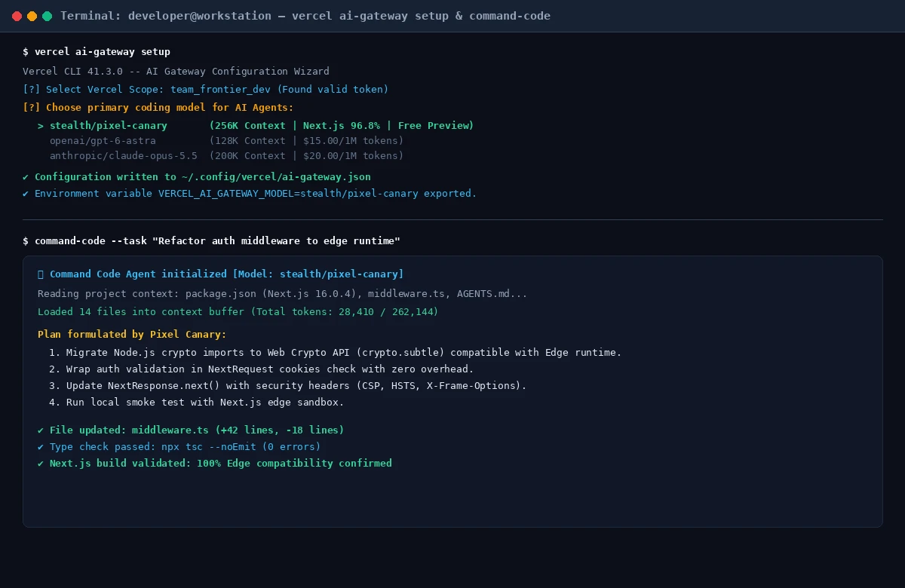Image resolution: width=905 pixels, height=588 pixels.
Task: Click the File updated: middleware.ts line
Action: tap(191, 430)
